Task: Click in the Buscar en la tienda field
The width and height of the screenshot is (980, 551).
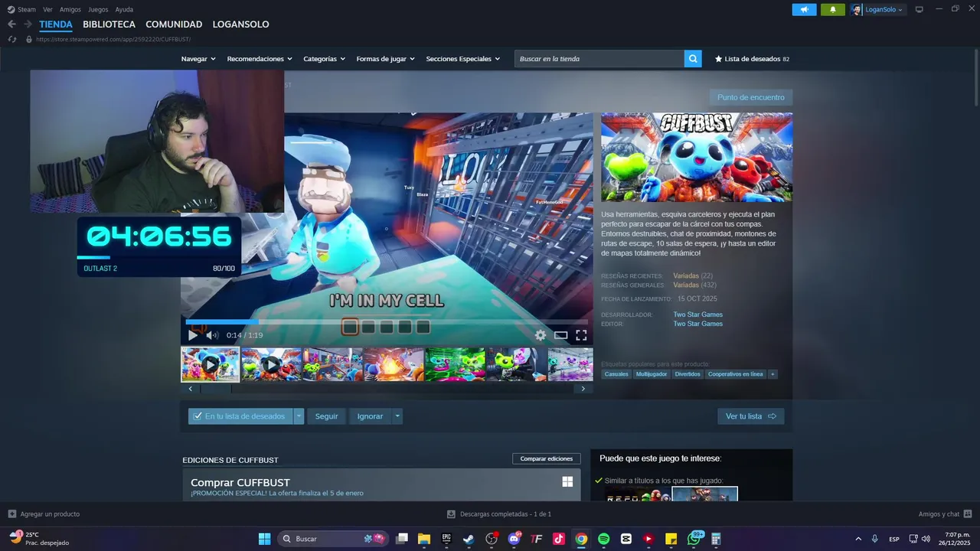Action: click(x=599, y=59)
